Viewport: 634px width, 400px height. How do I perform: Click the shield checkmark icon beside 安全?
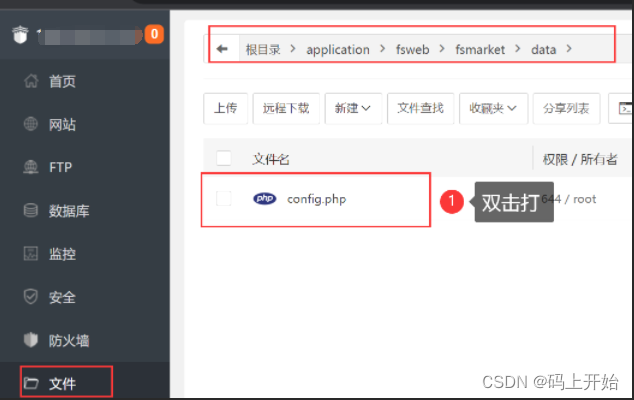[x=31, y=297]
